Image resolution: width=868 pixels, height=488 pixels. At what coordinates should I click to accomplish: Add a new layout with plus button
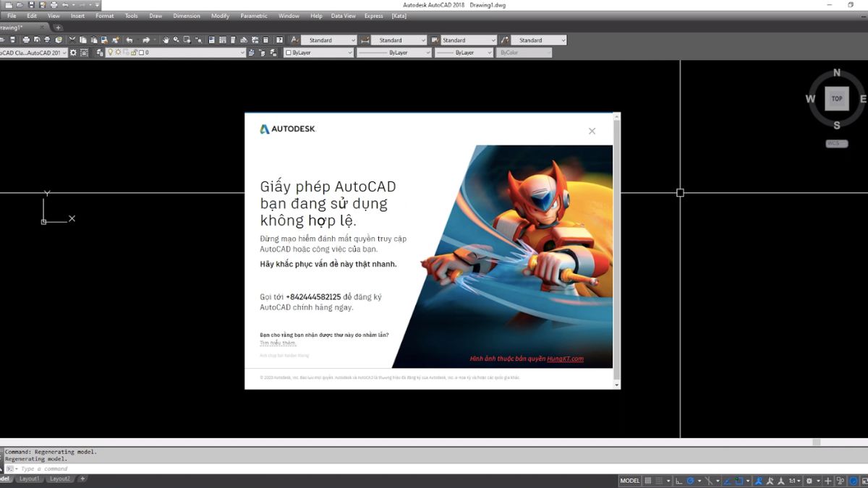click(82, 479)
